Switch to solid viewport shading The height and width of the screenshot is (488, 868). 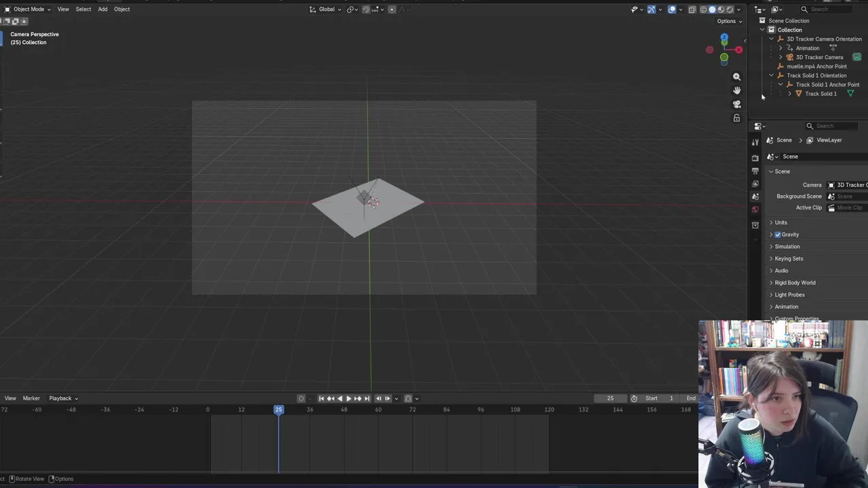(x=712, y=9)
